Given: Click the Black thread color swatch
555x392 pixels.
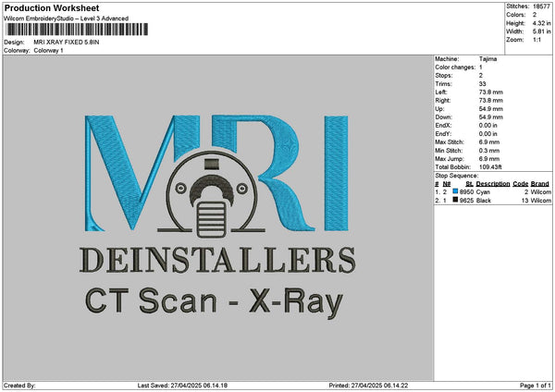Looking at the screenshot, I should (x=455, y=200).
